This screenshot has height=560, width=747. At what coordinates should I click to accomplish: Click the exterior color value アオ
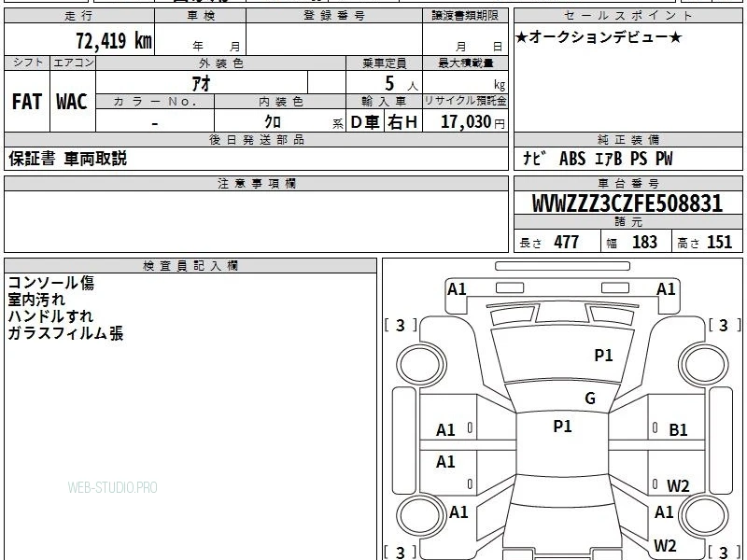(202, 84)
